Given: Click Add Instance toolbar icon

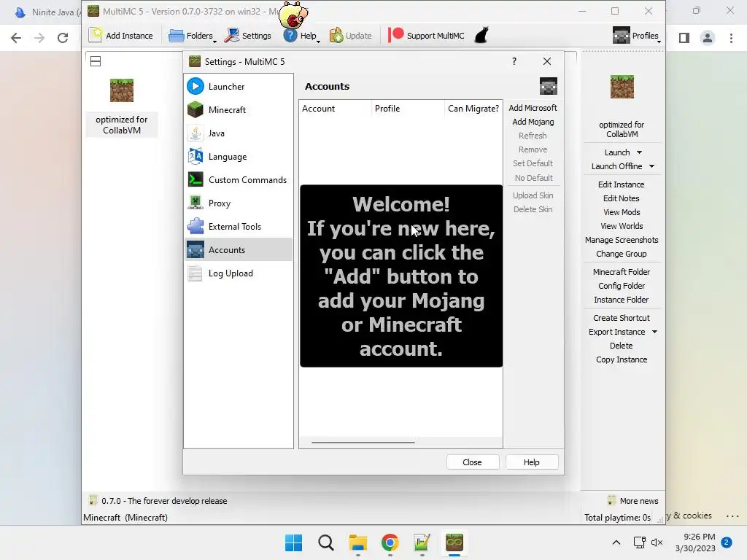Looking at the screenshot, I should [121, 36].
